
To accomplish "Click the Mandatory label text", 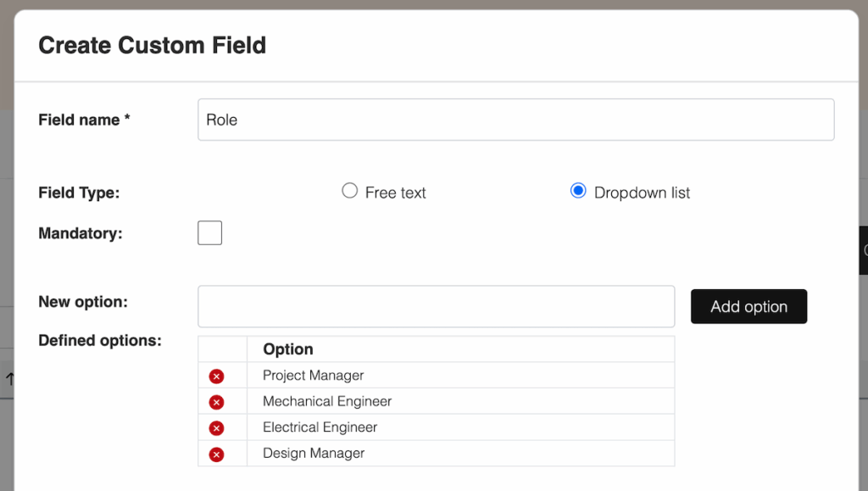I will [81, 233].
